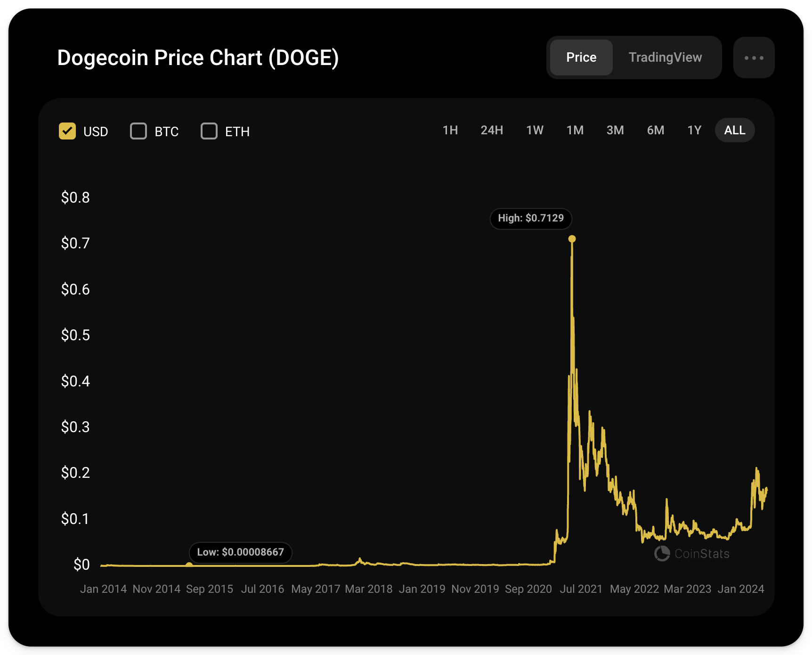The image size is (812, 655).
Task: Select the Price chart tab
Action: pyautogui.click(x=581, y=57)
